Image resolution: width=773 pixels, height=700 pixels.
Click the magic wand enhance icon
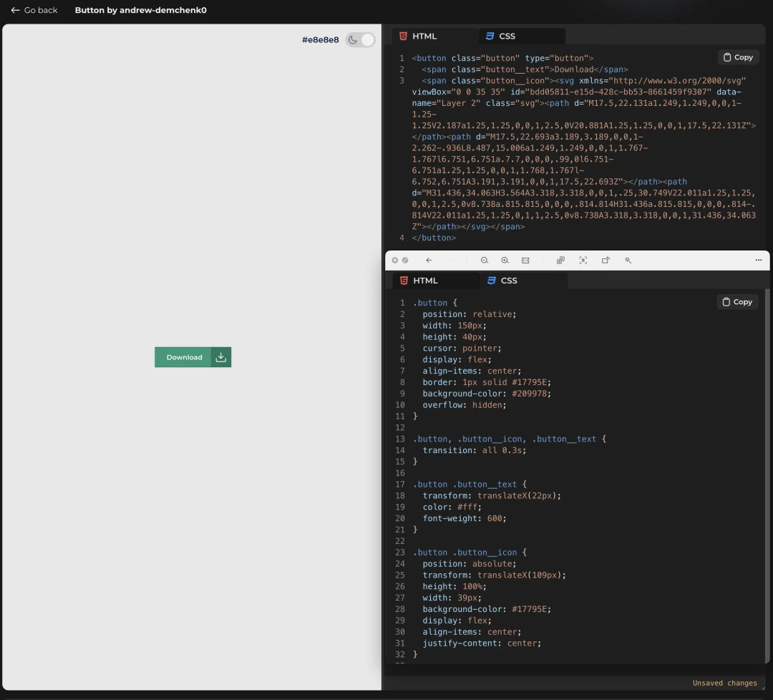click(x=628, y=261)
